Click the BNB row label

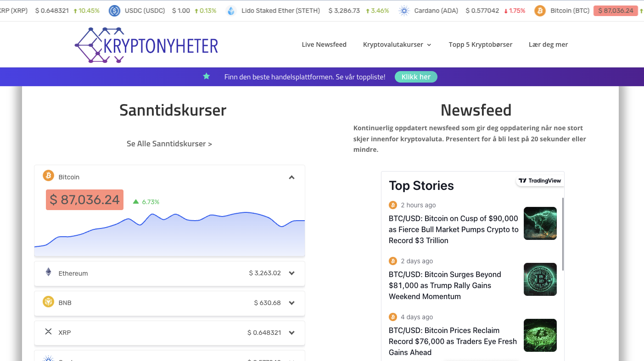(x=65, y=303)
